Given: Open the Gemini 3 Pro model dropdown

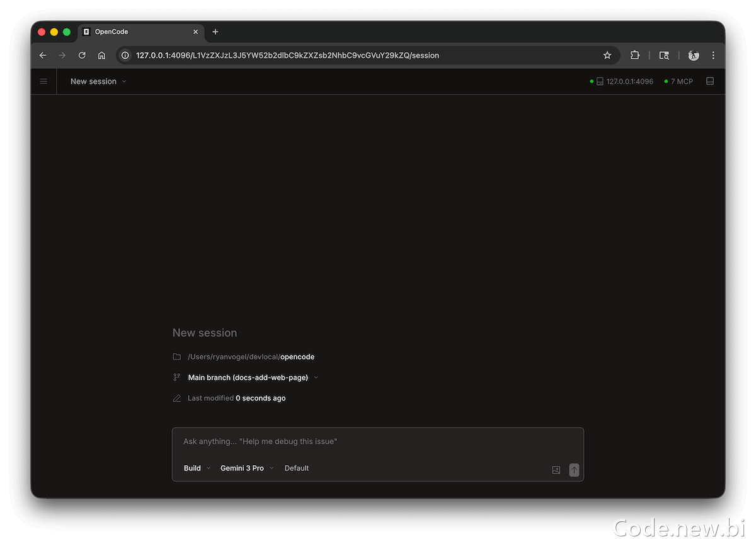Looking at the screenshot, I should click(247, 468).
